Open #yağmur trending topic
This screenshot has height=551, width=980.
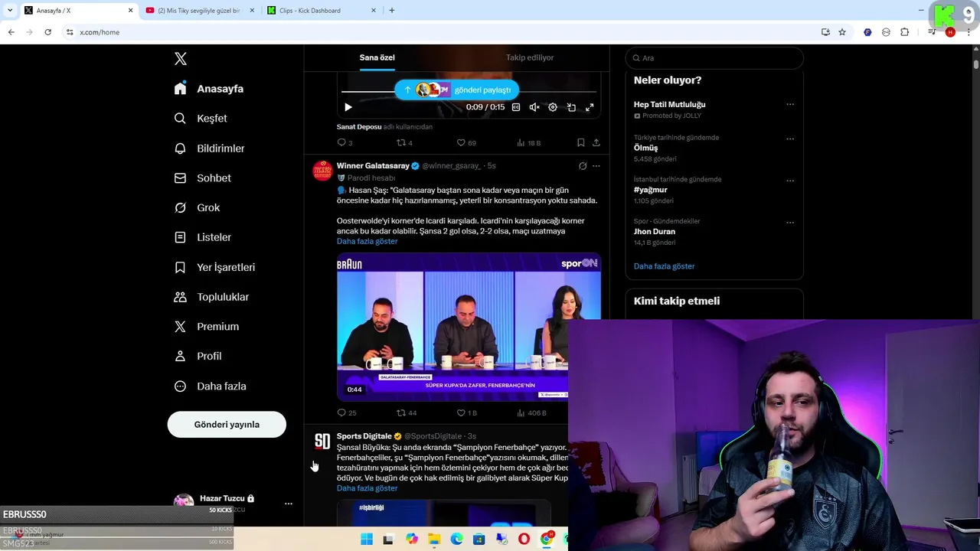(x=651, y=190)
